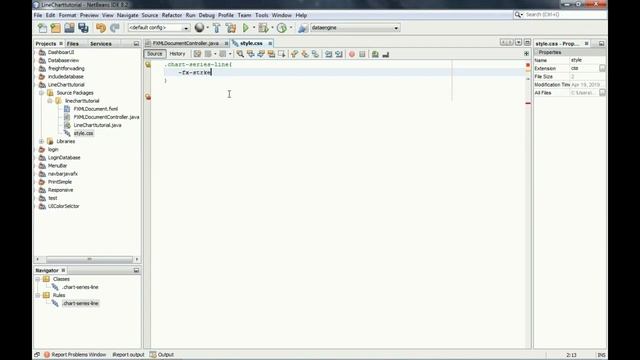Click the globe browser icon in the toolbar

coord(199,27)
